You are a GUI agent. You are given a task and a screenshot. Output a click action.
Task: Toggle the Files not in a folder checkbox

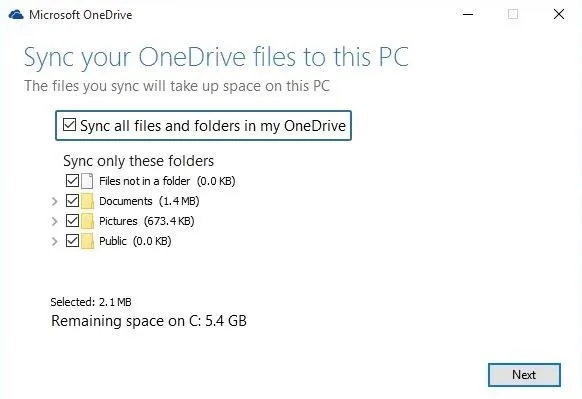[x=72, y=181]
